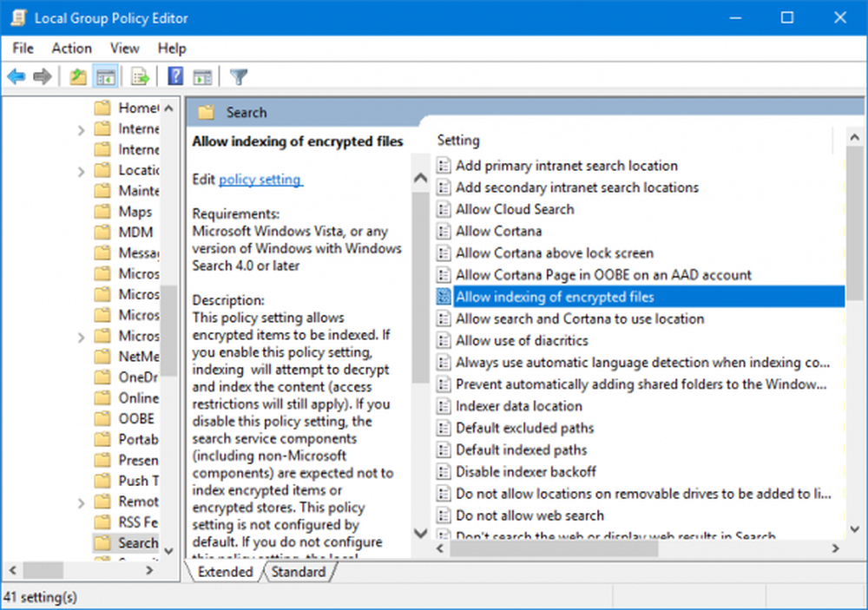The height and width of the screenshot is (610, 868).
Task: Expand the first Internet folder node
Action: pos(81,129)
